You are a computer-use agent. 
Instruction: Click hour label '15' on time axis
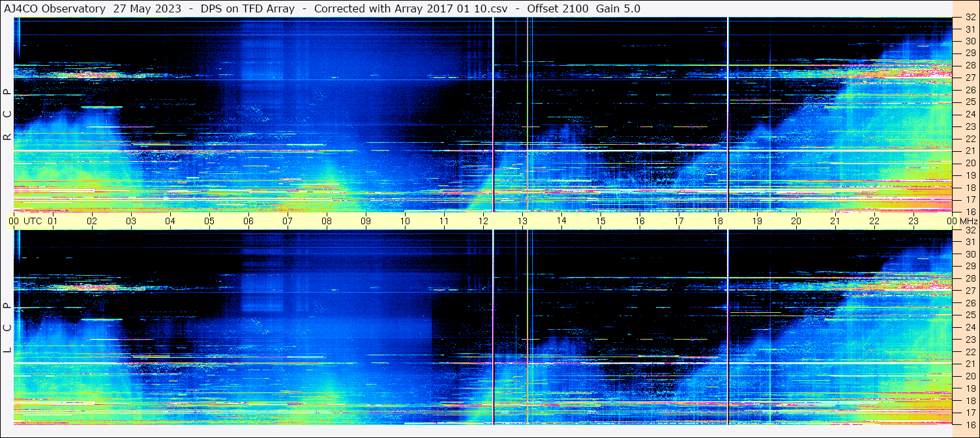601,221
